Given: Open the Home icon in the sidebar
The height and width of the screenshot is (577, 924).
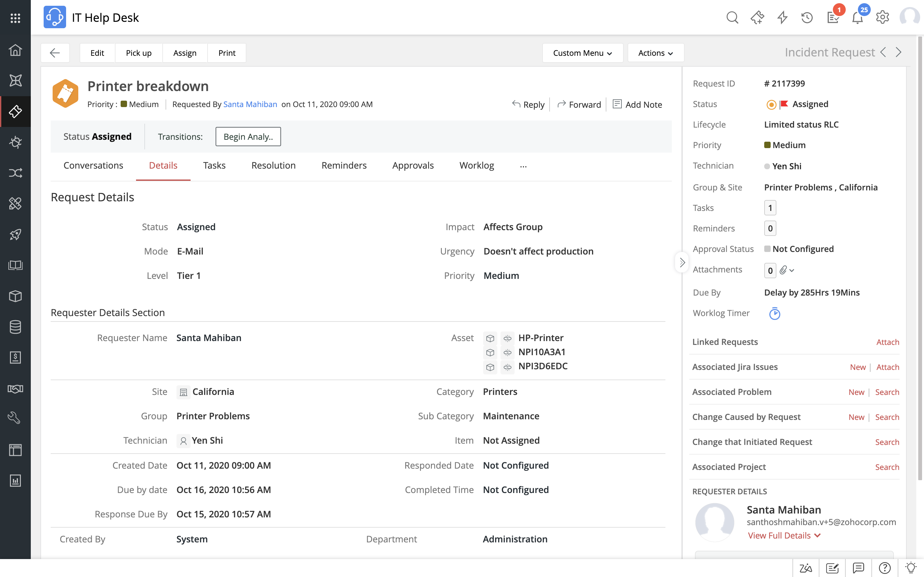Looking at the screenshot, I should (15, 50).
